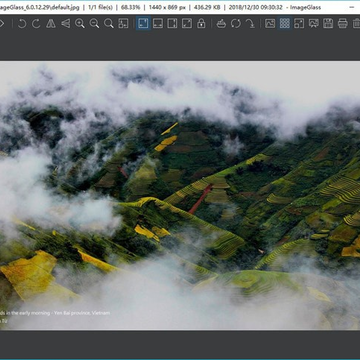Image resolution: width=360 pixels, height=360 pixels.
Task: Save image with floppy disk icon
Action: point(328,24)
